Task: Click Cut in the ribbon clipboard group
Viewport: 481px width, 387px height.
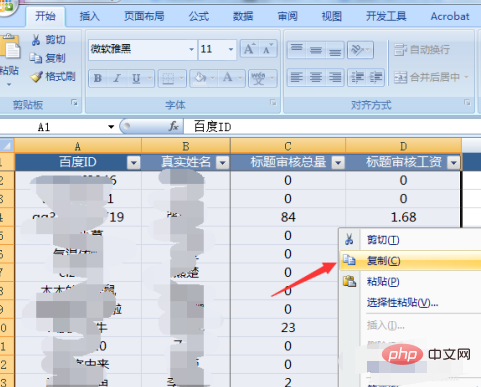Action: pos(49,40)
